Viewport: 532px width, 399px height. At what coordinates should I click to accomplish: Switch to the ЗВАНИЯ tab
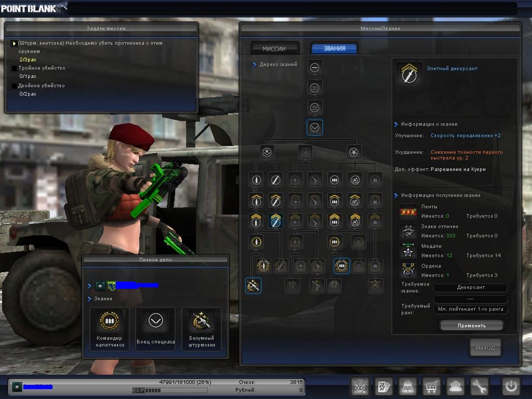coord(334,48)
